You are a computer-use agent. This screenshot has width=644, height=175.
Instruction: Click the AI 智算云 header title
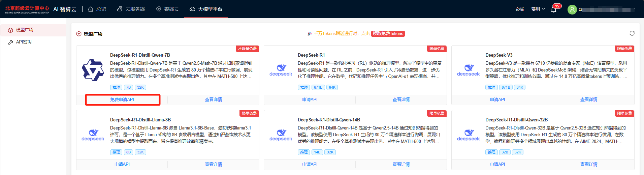click(x=65, y=9)
